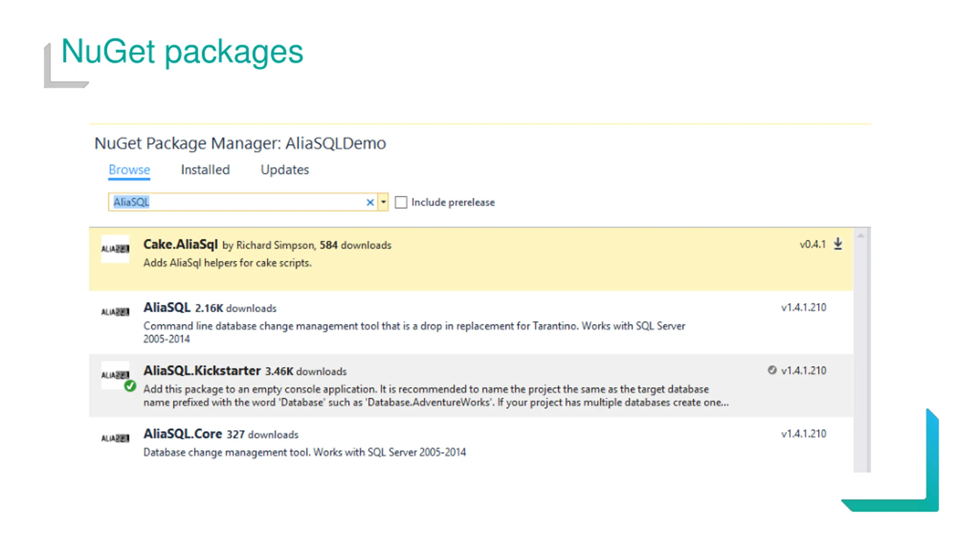Viewport: 980px width, 551px height.
Task: Click the AliaSQL v1.4.1.210 version label
Action: pos(803,307)
